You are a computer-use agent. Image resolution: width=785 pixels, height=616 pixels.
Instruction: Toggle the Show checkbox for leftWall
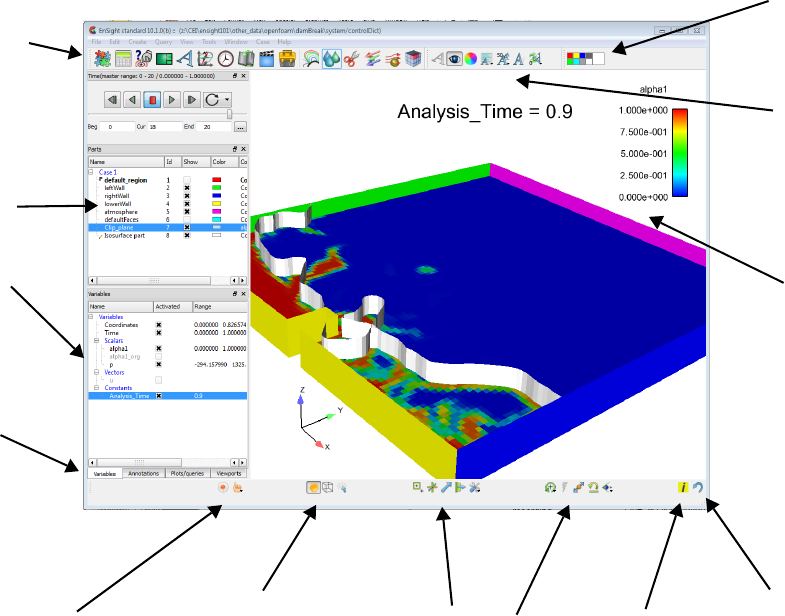tap(187, 188)
